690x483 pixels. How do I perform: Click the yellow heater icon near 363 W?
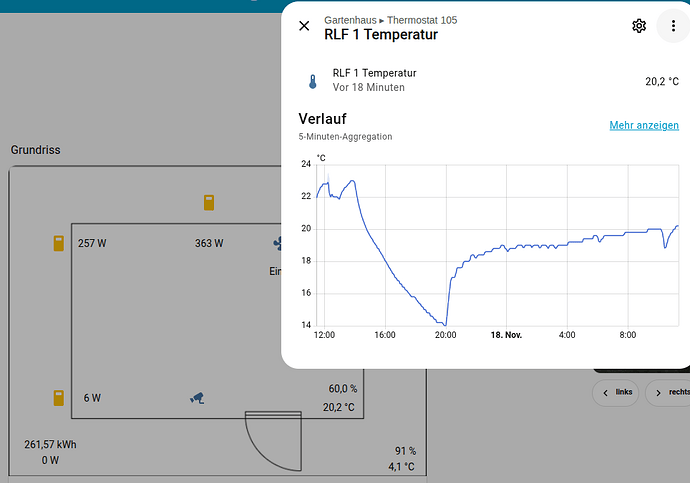point(209,202)
